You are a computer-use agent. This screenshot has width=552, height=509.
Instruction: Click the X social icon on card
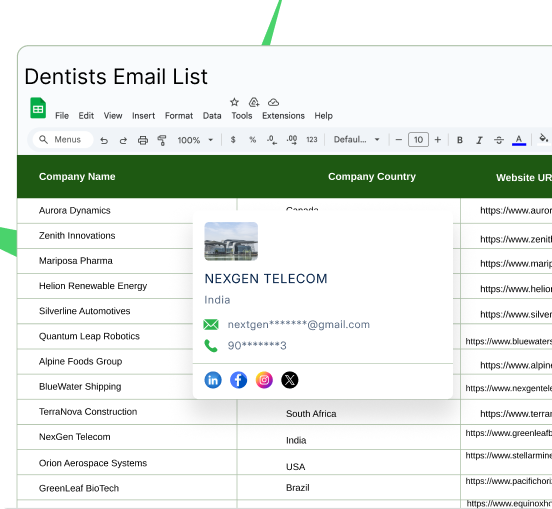coord(290,380)
